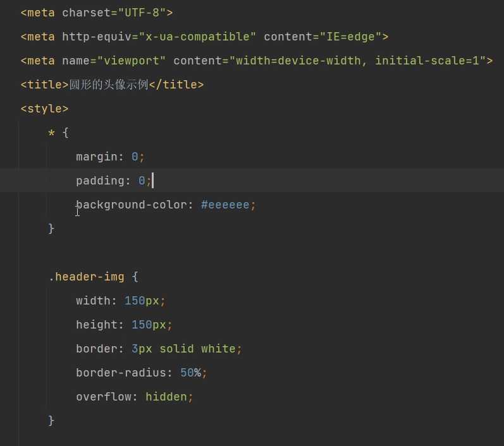This screenshot has height=446, width=504.
Task: Click the opening <style> tag
Action: (x=44, y=109)
